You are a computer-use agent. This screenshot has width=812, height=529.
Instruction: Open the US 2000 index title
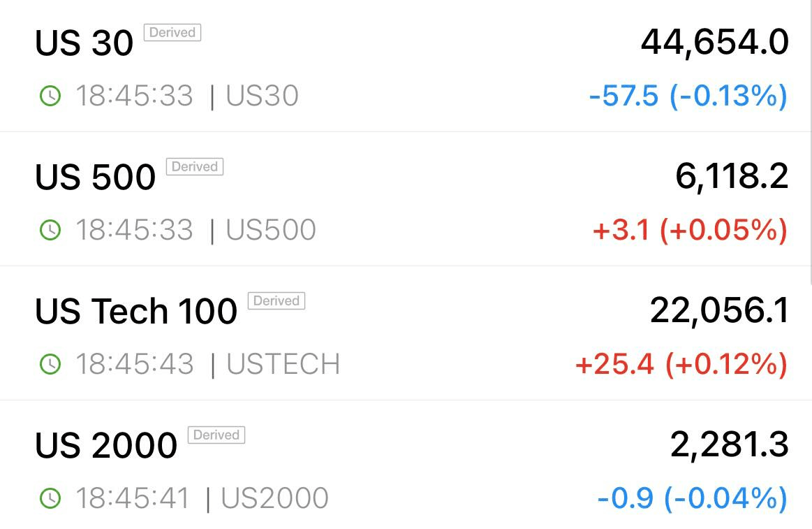point(105,446)
